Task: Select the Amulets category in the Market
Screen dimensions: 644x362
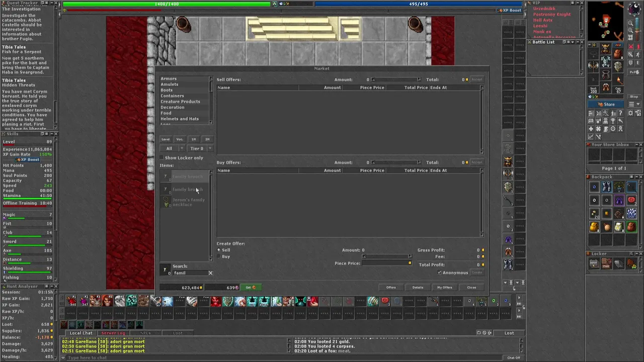Action: 170,84
